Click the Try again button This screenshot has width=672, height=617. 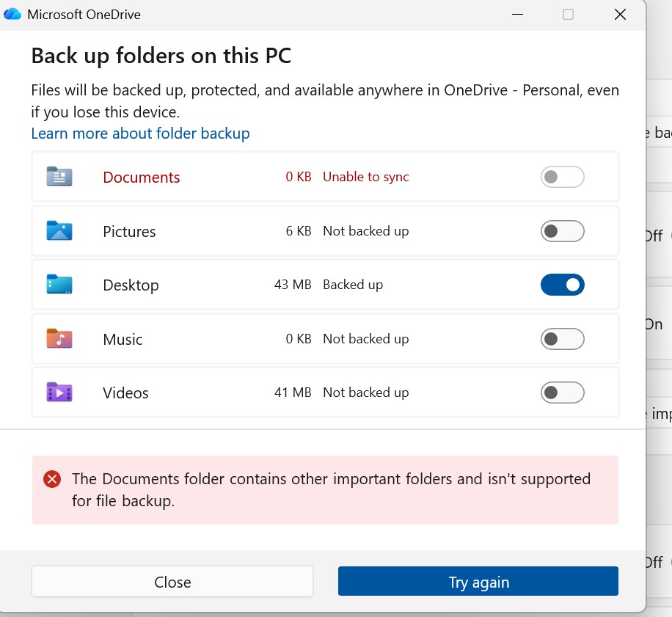[478, 582]
